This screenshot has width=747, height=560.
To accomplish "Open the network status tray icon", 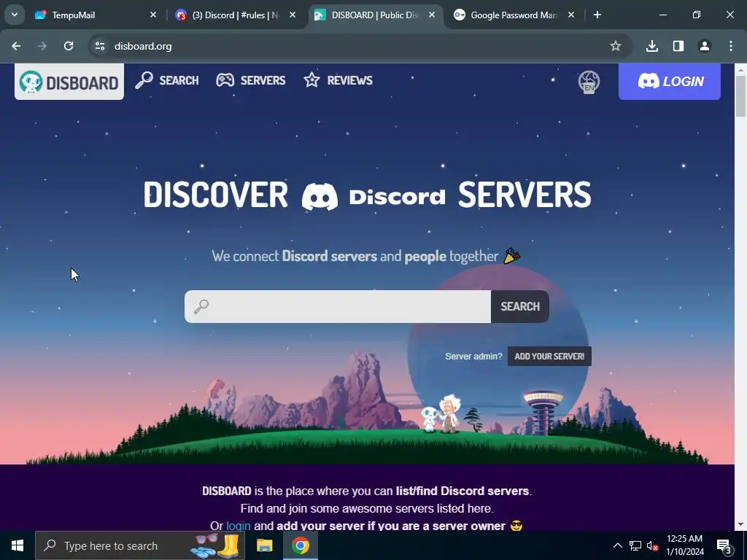I will click(x=635, y=545).
